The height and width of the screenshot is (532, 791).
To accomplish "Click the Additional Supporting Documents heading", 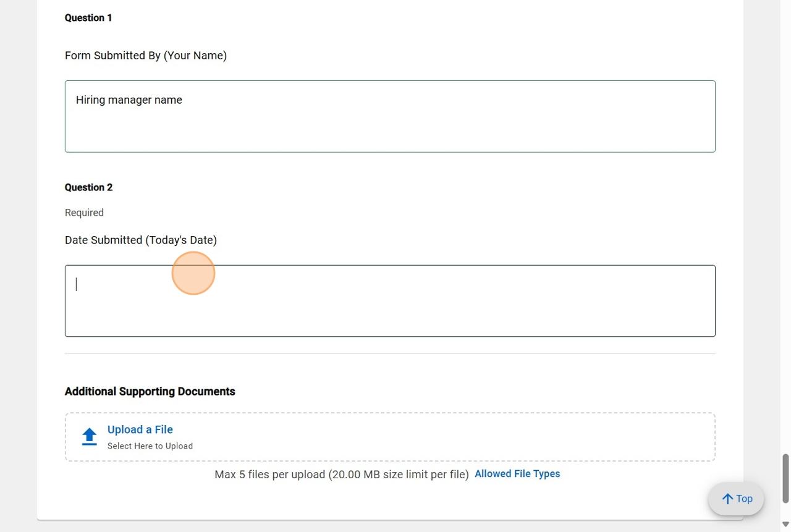I will pyautogui.click(x=150, y=391).
